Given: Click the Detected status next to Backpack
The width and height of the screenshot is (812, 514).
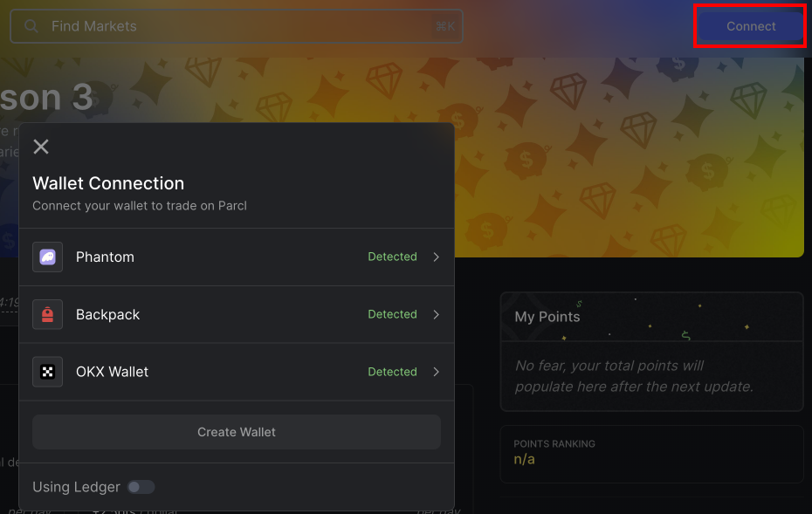Looking at the screenshot, I should (392, 314).
